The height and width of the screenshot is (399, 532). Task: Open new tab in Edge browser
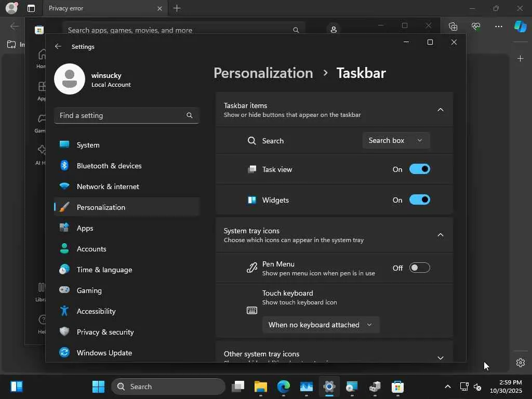click(177, 8)
